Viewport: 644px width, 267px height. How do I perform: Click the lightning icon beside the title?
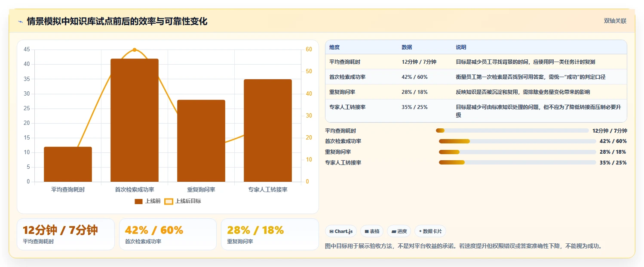[x=20, y=22]
